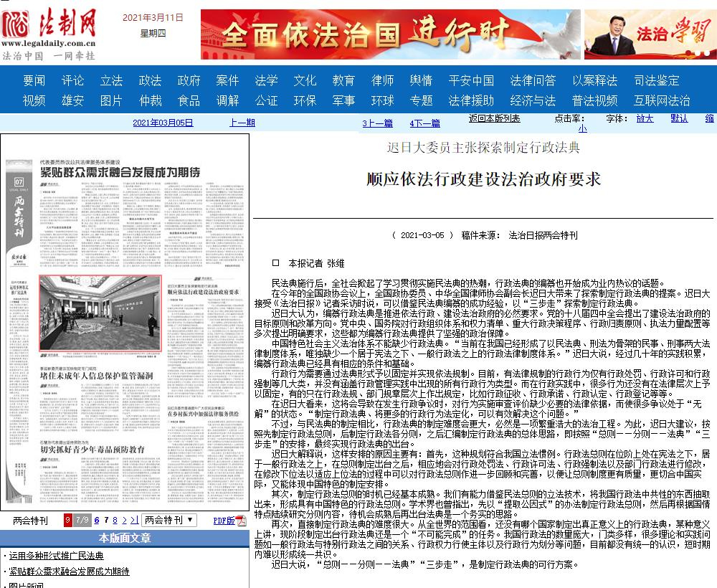The height and width of the screenshot is (588, 717).
Task: Open article 运用多种形式推广民法典
Action: point(56,556)
